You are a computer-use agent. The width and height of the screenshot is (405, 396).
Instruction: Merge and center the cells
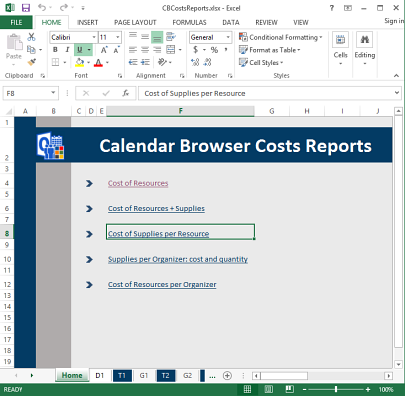(x=171, y=50)
